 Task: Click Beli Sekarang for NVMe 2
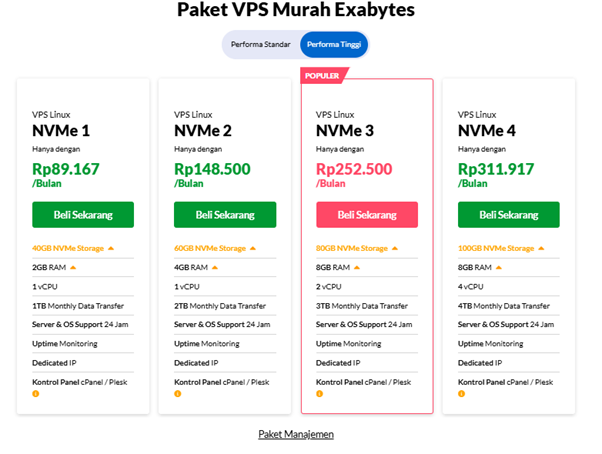(225, 215)
